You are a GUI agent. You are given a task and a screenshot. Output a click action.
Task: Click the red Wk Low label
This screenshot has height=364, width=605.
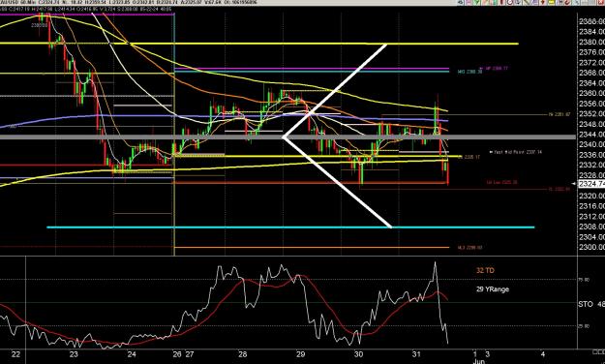(x=501, y=182)
